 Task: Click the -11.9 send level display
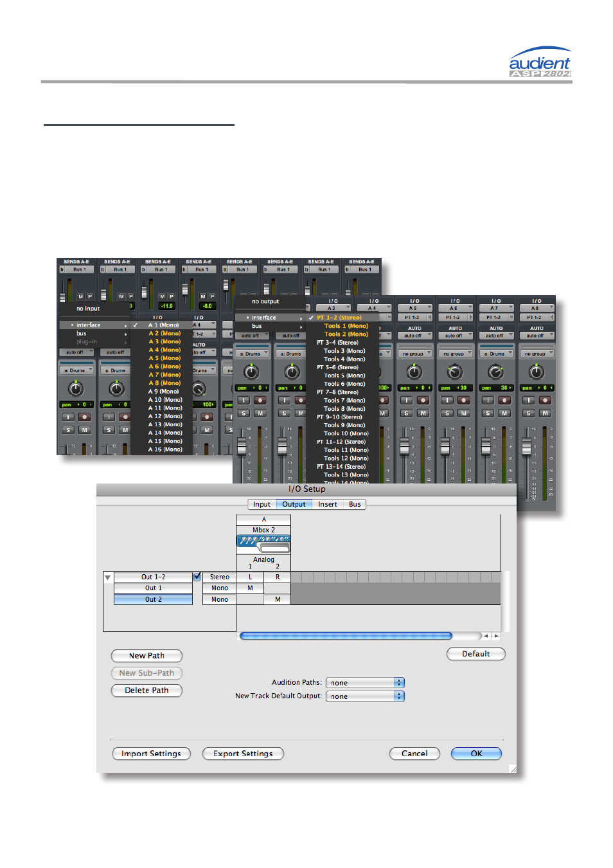click(x=166, y=306)
